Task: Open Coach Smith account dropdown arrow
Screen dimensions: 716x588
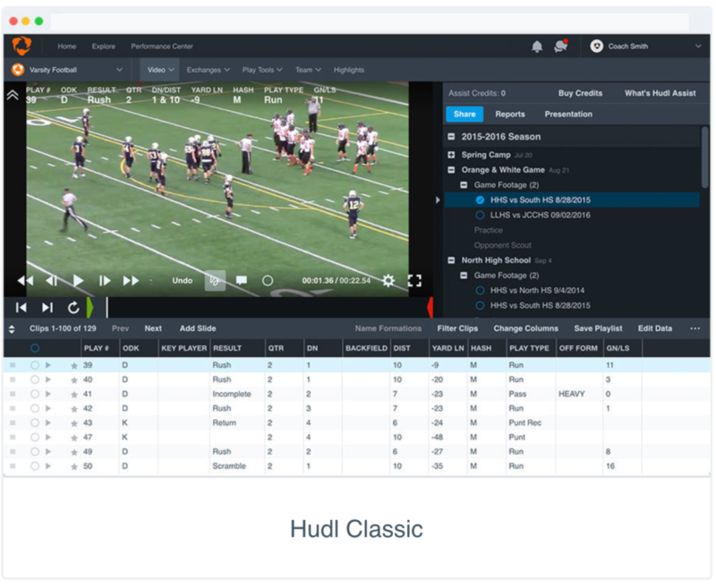Action: pos(698,47)
